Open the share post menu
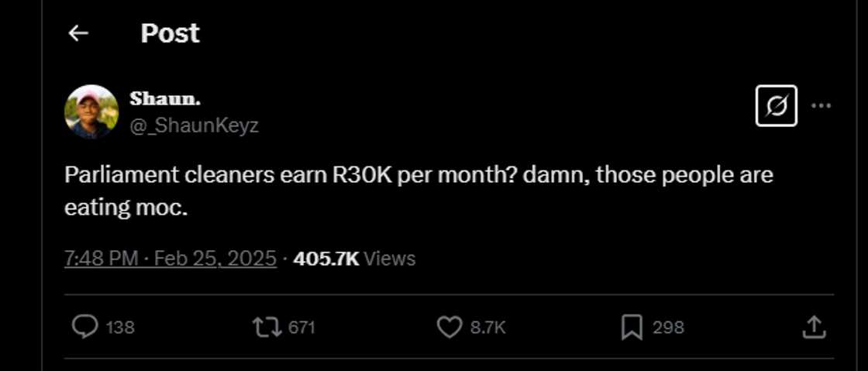This screenshot has height=371, width=868. pyautogui.click(x=813, y=328)
